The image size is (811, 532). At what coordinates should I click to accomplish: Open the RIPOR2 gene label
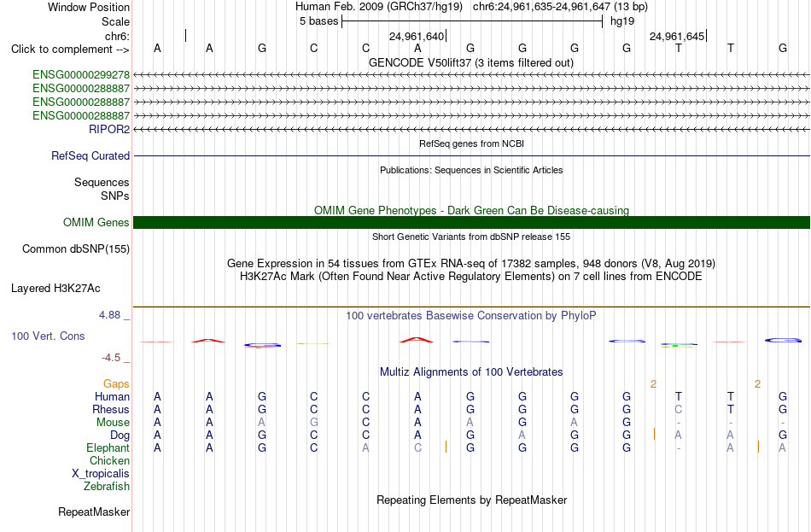(x=109, y=130)
